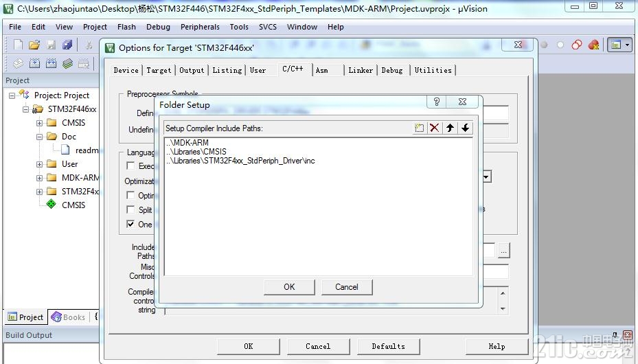The image size is (638, 364).
Task: Click the Batch Build stacked layers icon
Action: point(67,63)
